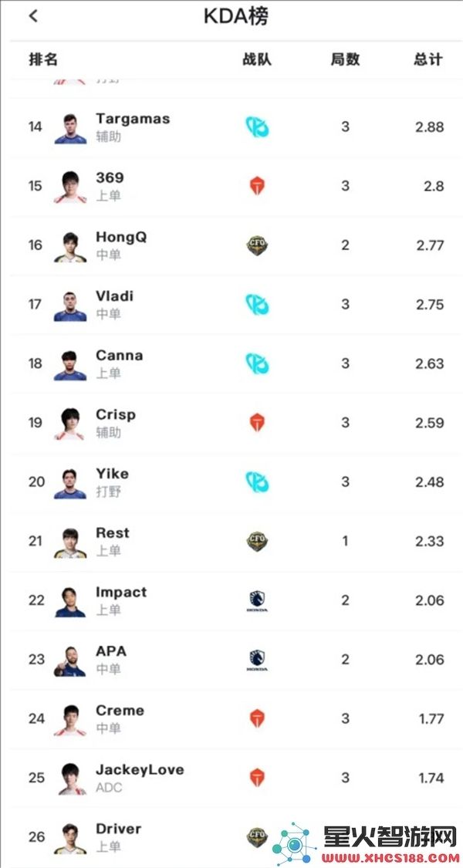Tap the CFO team logo beside Rest
This screenshot has height=868, width=463.
click(x=258, y=541)
